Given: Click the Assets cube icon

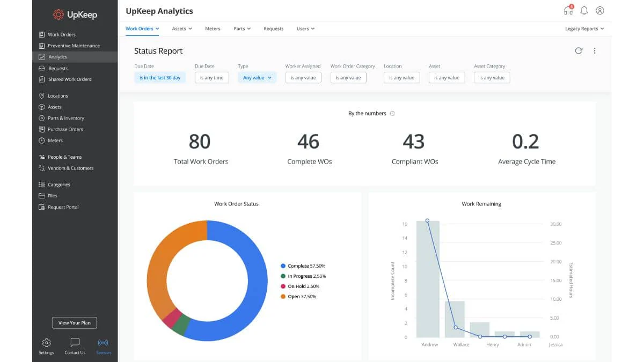Looking at the screenshot, I should pos(42,107).
